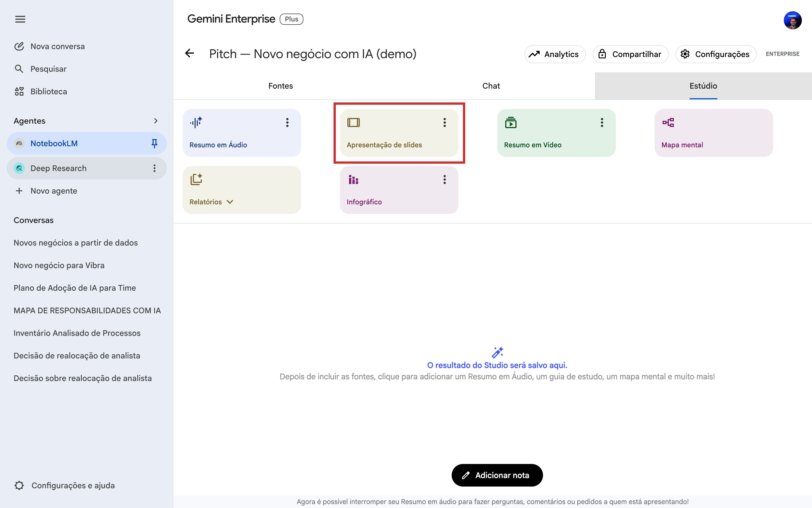
Task: Expand the Agentes section chevron
Action: 156,121
